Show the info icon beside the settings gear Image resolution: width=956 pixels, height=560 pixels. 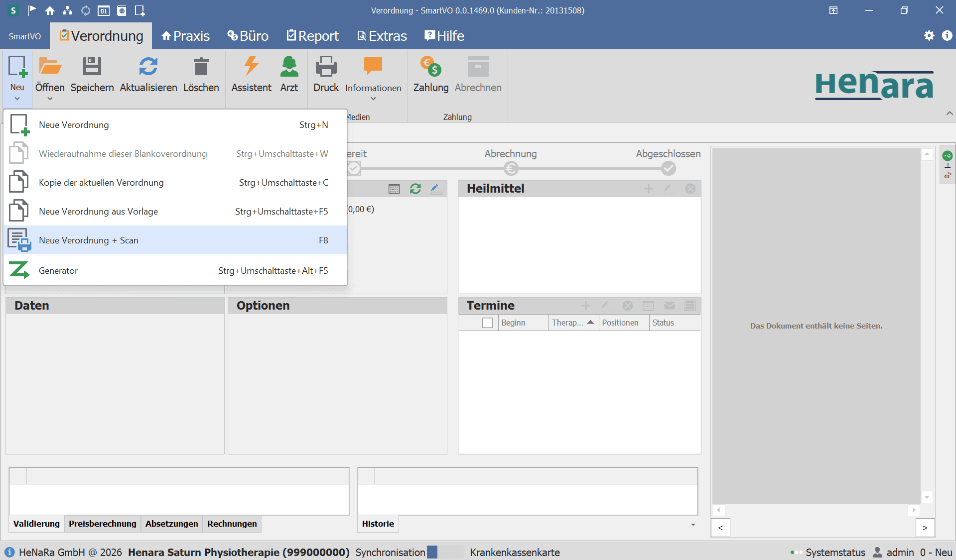coord(947,36)
